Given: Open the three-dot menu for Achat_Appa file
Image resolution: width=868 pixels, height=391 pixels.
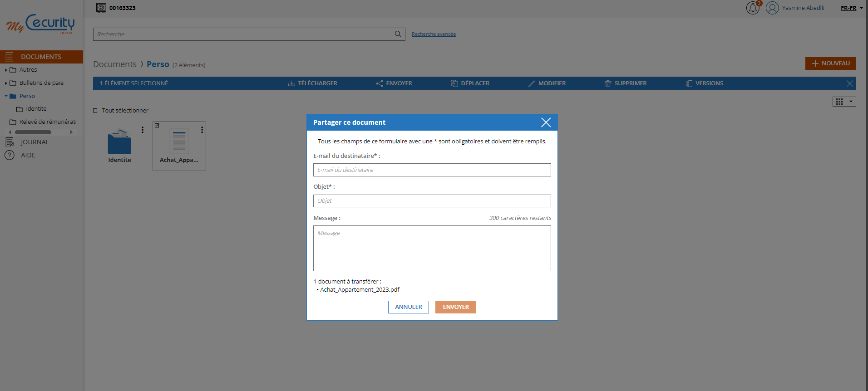Looking at the screenshot, I should 202,130.
